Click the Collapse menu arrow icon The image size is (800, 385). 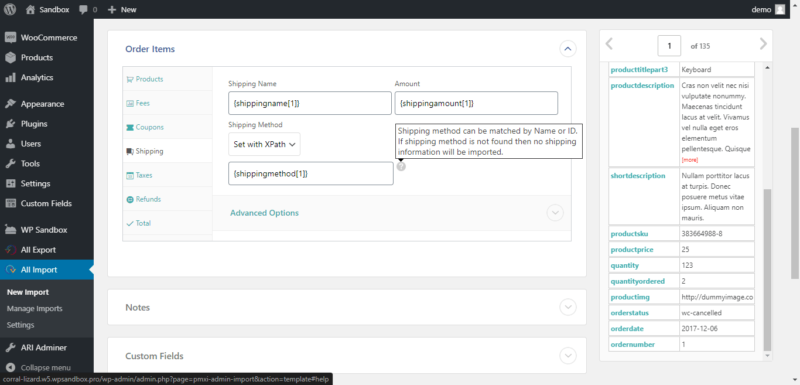click(x=10, y=368)
